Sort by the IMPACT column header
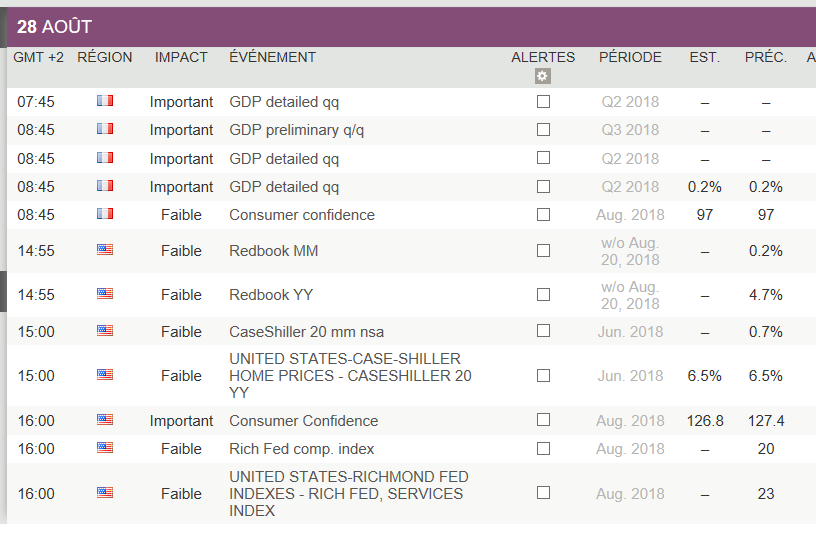The width and height of the screenshot is (816, 545). 181,57
